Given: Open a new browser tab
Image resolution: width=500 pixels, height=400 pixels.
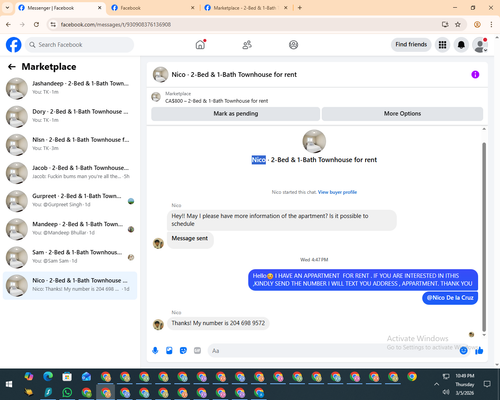Looking at the screenshot, I should 300,8.
